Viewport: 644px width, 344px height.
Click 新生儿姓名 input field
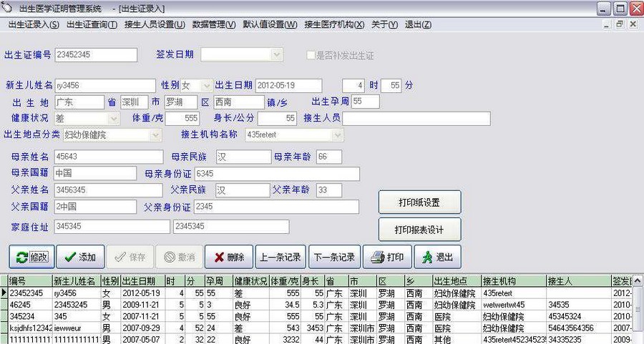click(x=105, y=85)
